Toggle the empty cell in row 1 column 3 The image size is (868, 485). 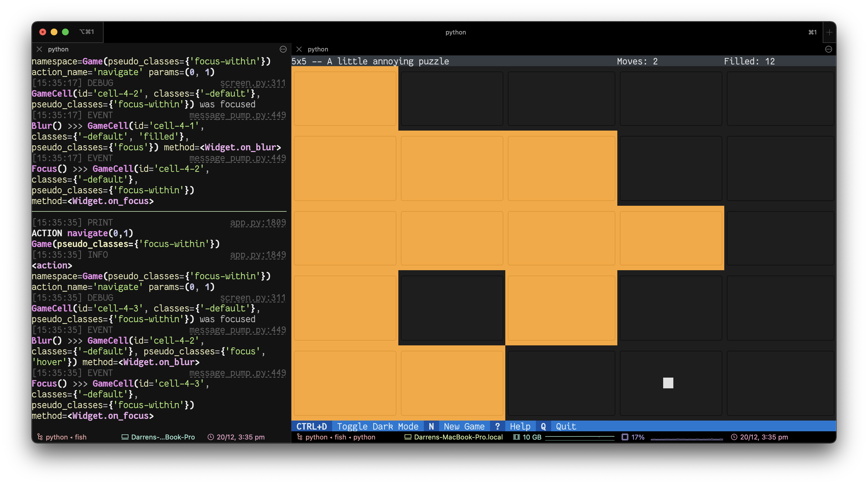click(x=561, y=98)
